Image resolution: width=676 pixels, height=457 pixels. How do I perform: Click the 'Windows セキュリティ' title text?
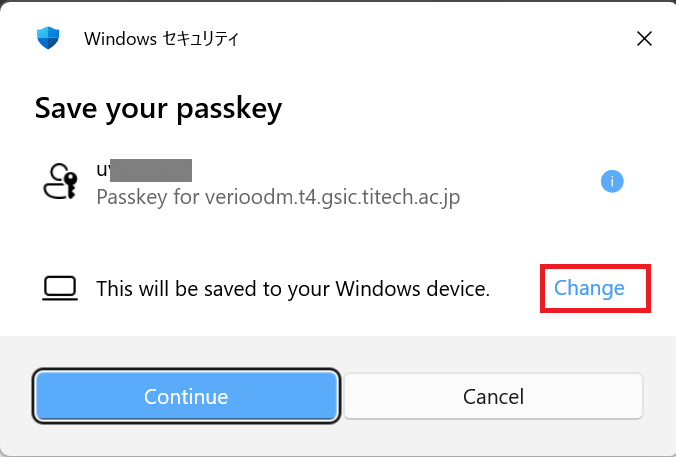coord(161,39)
